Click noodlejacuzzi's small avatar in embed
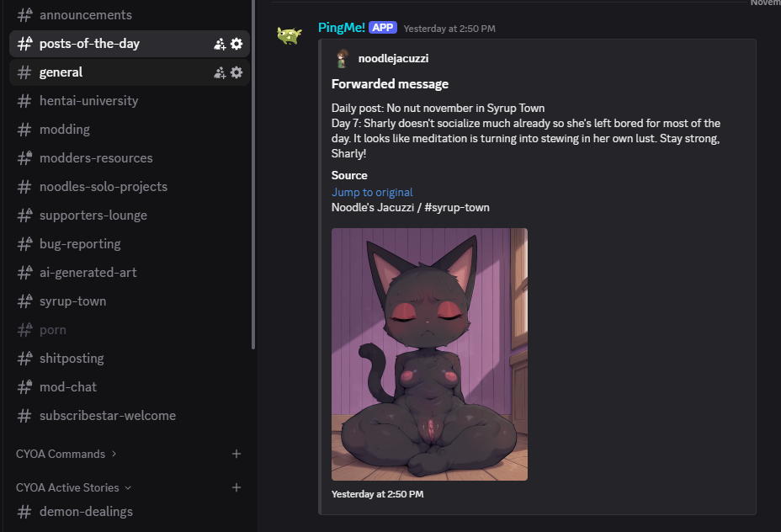This screenshot has height=532, width=781. coord(342,59)
